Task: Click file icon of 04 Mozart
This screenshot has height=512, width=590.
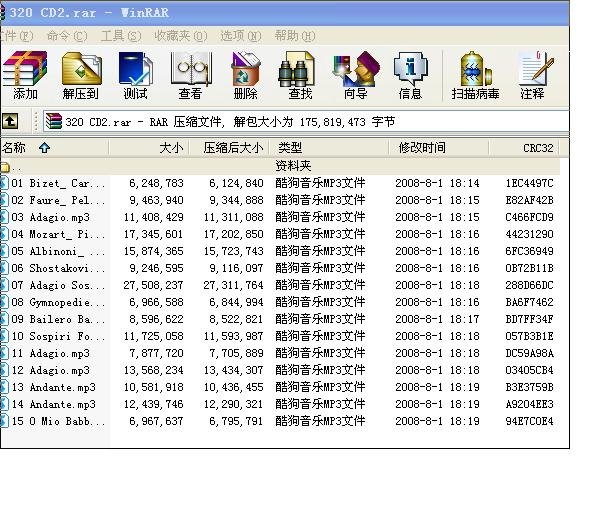Action: click(x=5, y=234)
